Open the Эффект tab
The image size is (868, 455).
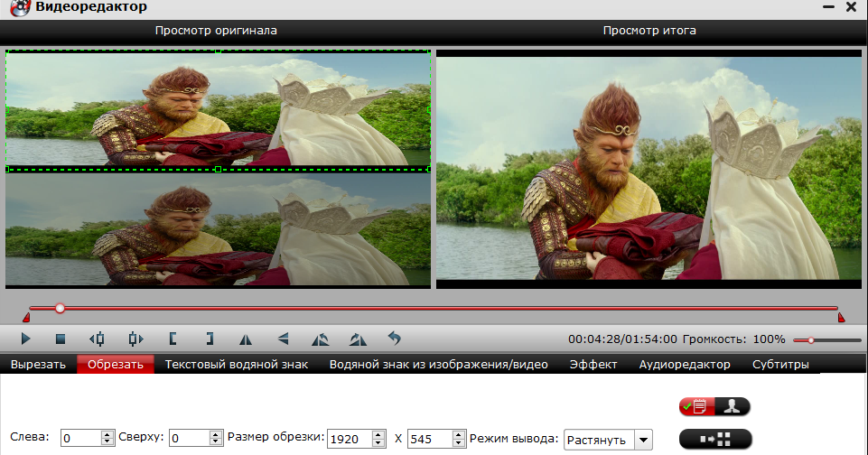(x=593, y=364)
